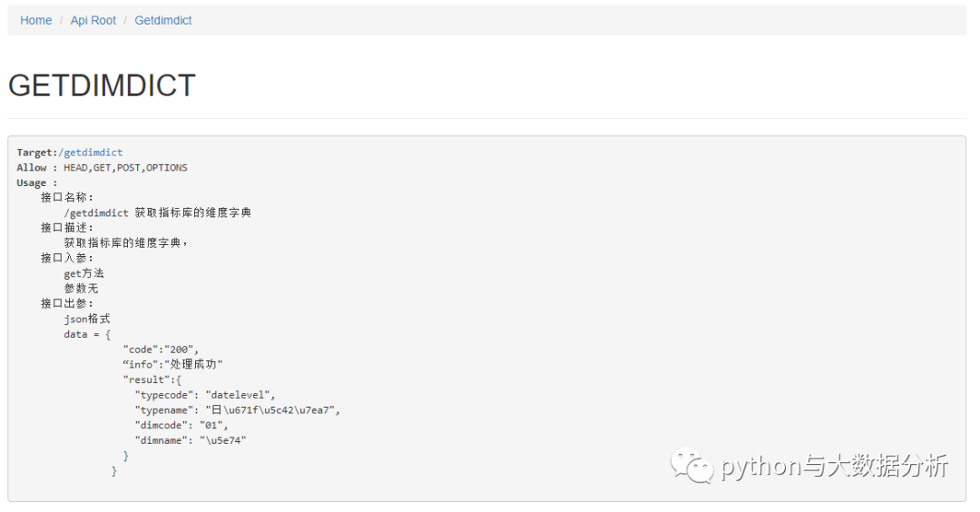The image size is (980, 512).
Task: Follow the /getdimdict target link
Action: point(91,153)
